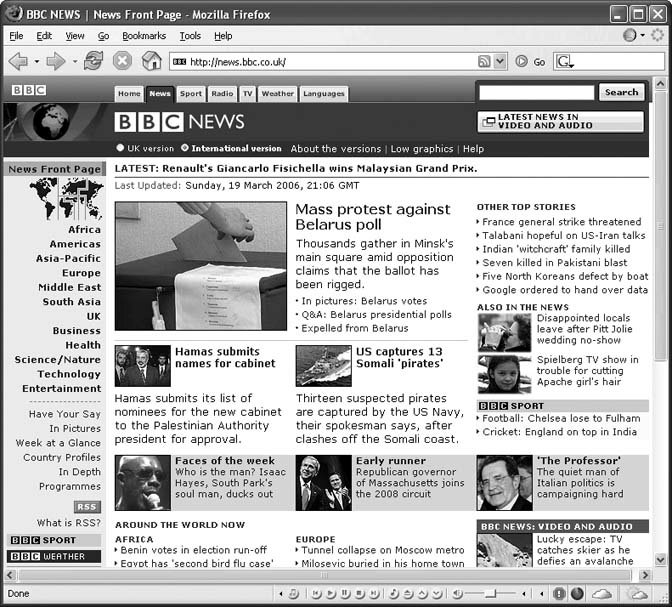Open the View menu
Viewport: 672px width, 607px height.
[75, 36]
